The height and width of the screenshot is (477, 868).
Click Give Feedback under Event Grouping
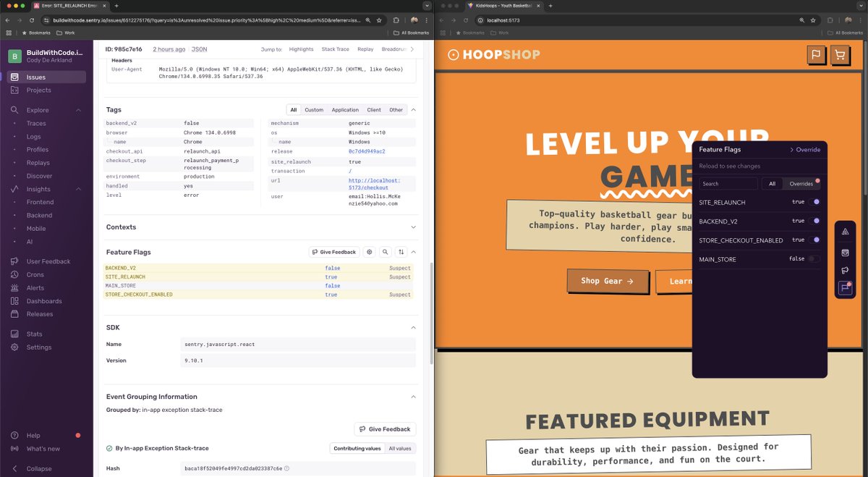click(385, 429)
